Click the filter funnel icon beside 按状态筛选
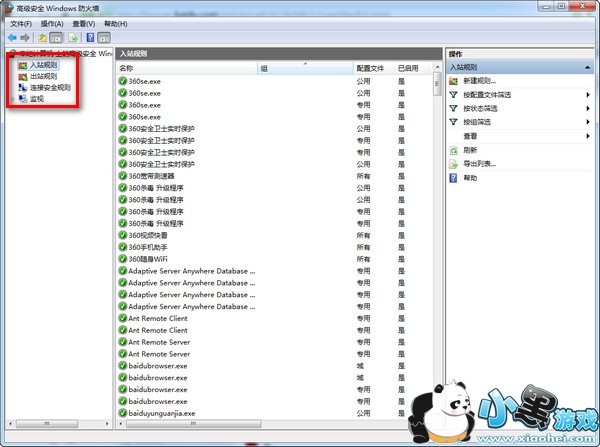Screen dimensions: 600x447 [x=453, y=108]
